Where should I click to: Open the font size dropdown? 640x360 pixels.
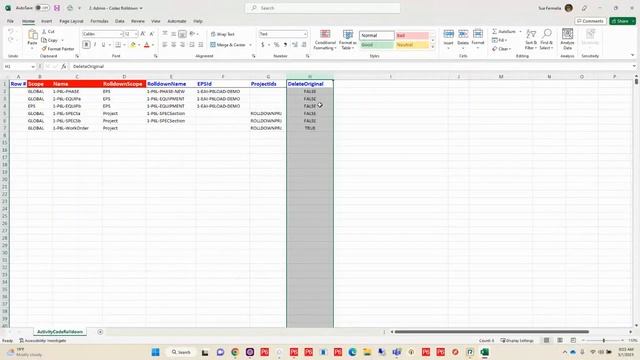(136, 34)
